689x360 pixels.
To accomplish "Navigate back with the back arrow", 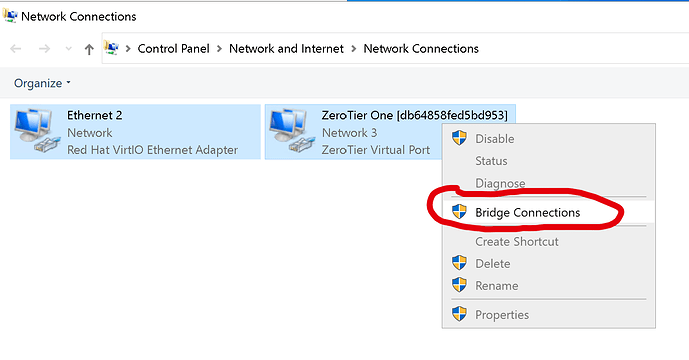I will pyautogui.click(x=16, y=49).
